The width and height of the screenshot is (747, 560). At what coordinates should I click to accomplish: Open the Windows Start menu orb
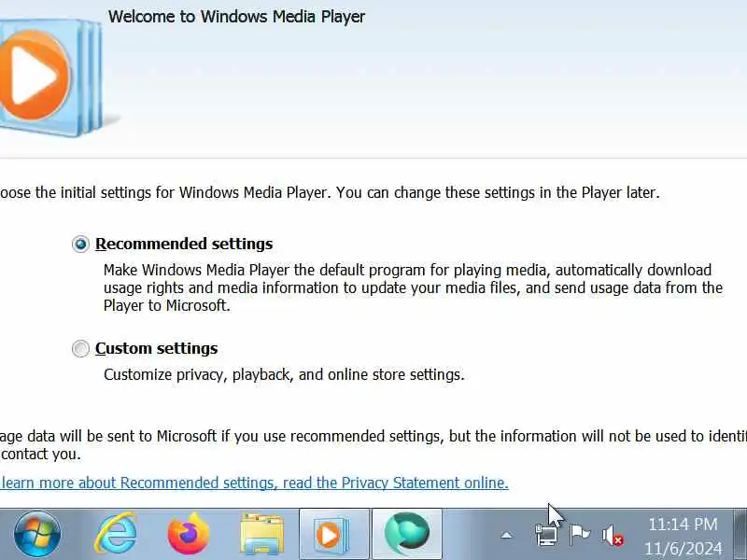pos(37,534)
